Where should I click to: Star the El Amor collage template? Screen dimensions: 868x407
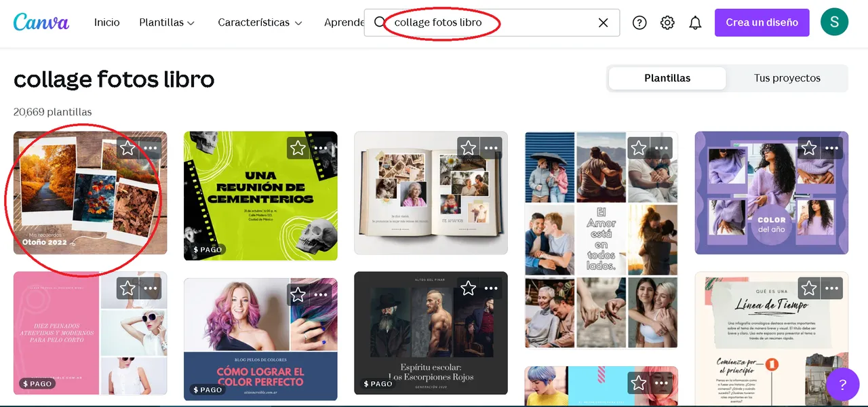coord(638,148)
